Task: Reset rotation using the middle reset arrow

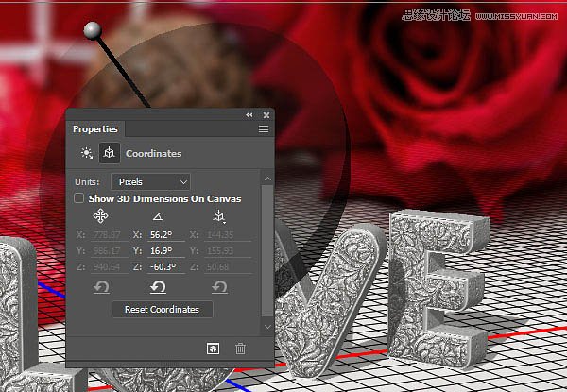Action: (158, 287)
